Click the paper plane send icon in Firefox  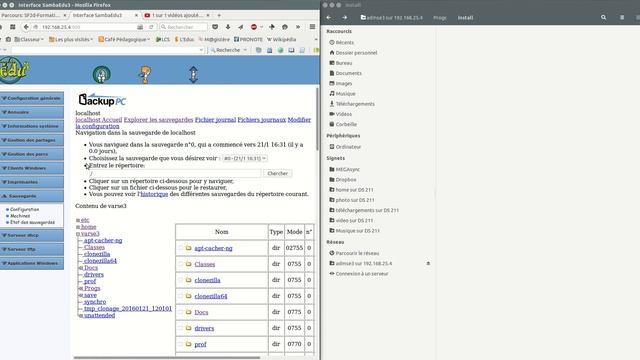240,27
